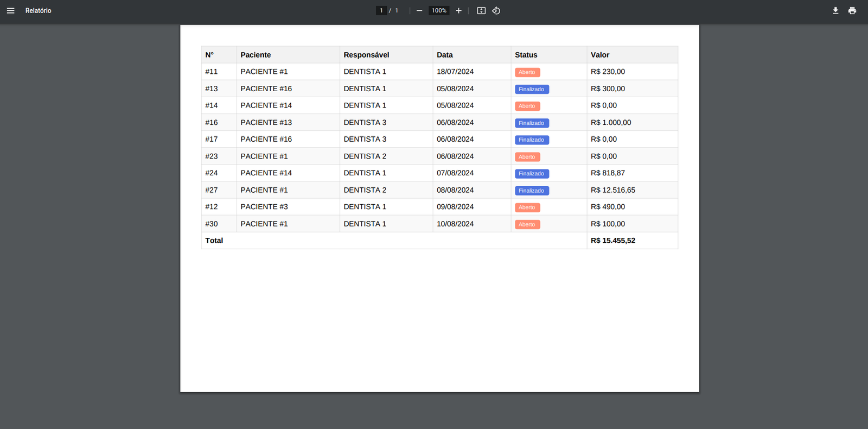Click the Responsável column header
This screenshot has width=868, height=429.
click(366, 55)
